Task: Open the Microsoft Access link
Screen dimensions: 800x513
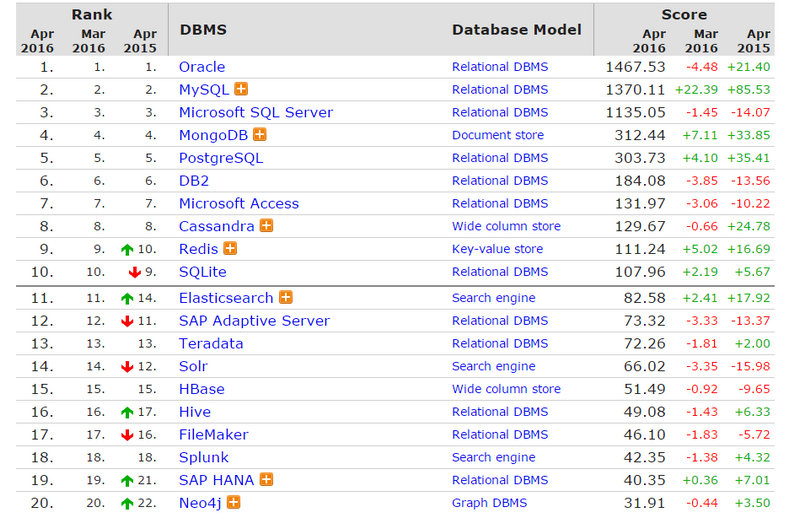Action: (x=239, y=204)
